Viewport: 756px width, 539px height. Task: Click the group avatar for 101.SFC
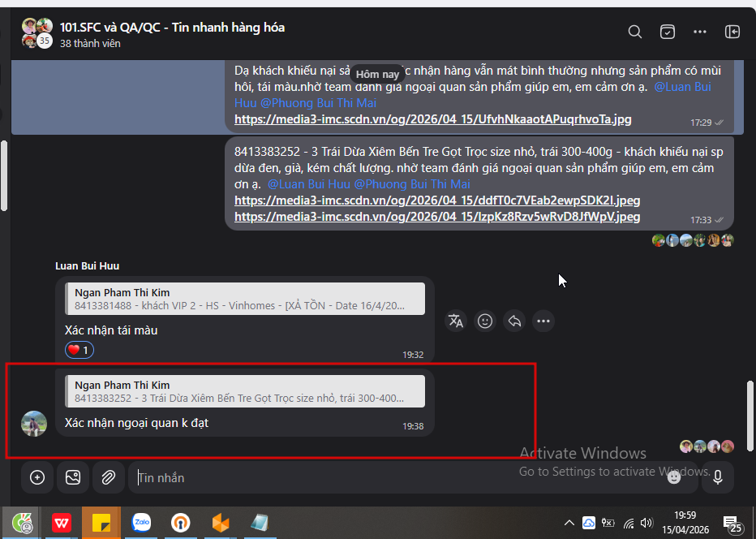click(37, 32)
